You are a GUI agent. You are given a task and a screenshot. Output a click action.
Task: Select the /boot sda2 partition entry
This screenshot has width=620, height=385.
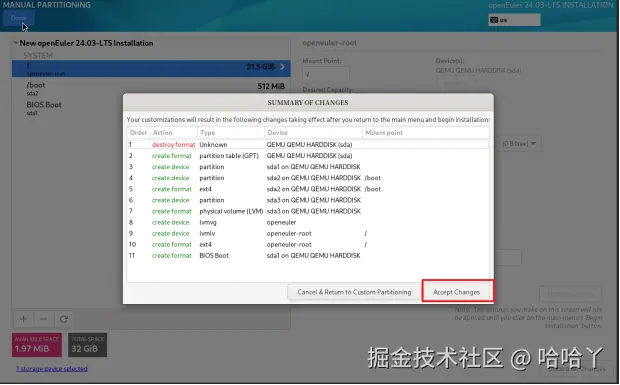(x=151, y=89)
